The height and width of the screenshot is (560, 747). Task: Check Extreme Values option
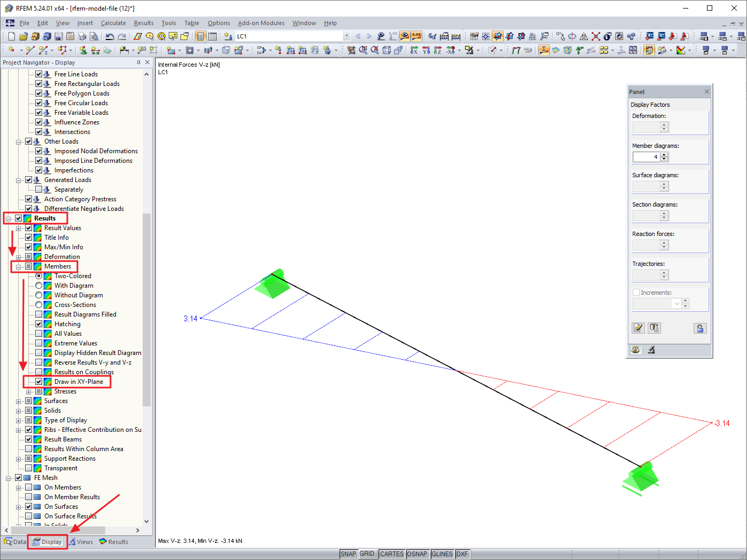(38, 343)
